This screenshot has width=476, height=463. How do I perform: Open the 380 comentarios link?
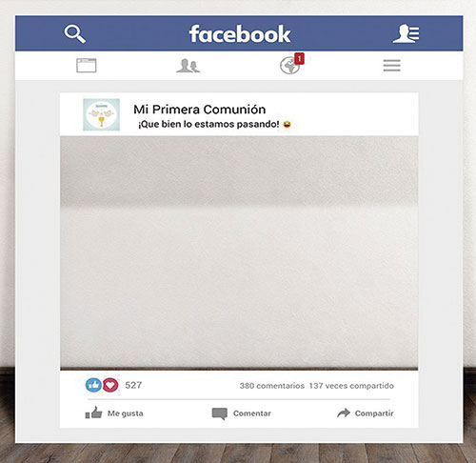pos(272,386)
